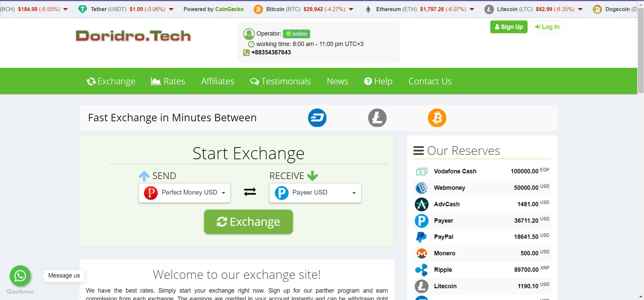The height and width of the screenshot is (300, 644).
Task: Click the Dash coin icon
Action: point(317,118)
